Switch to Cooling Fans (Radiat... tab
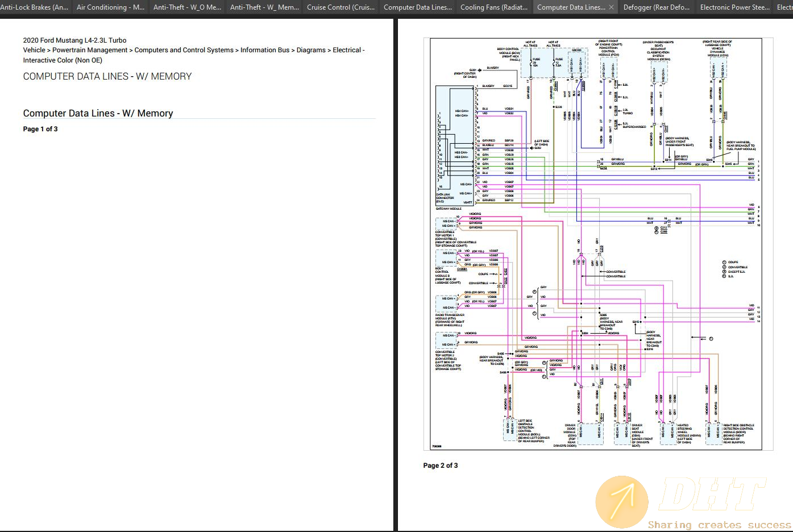 tap(494, 7)
